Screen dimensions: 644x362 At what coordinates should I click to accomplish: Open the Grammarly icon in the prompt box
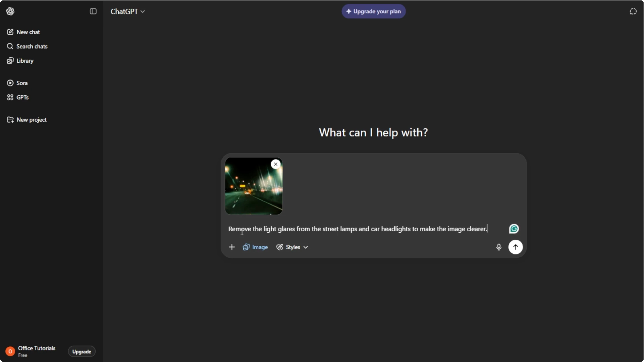click(x=514, y=229)
